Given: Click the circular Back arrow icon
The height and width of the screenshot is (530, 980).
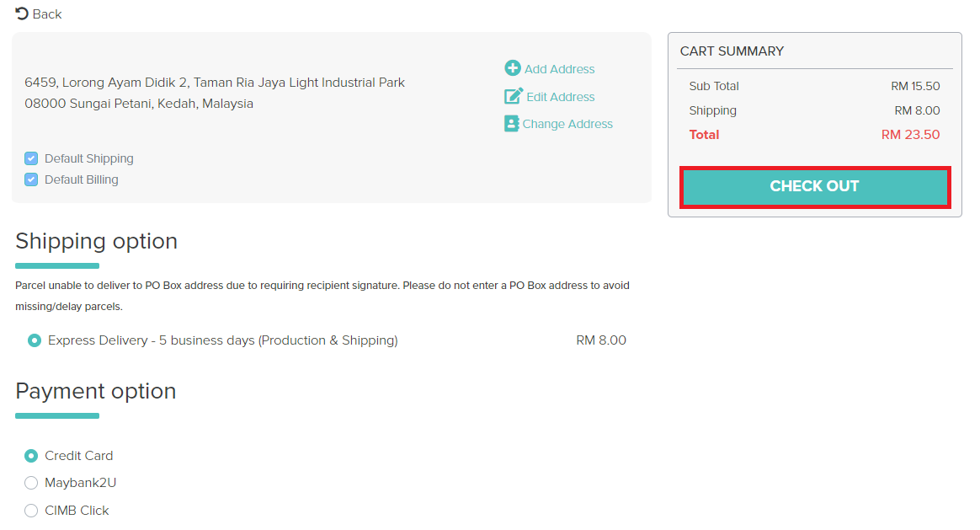Looking at the screenshot, I should (x=22, y=13).
